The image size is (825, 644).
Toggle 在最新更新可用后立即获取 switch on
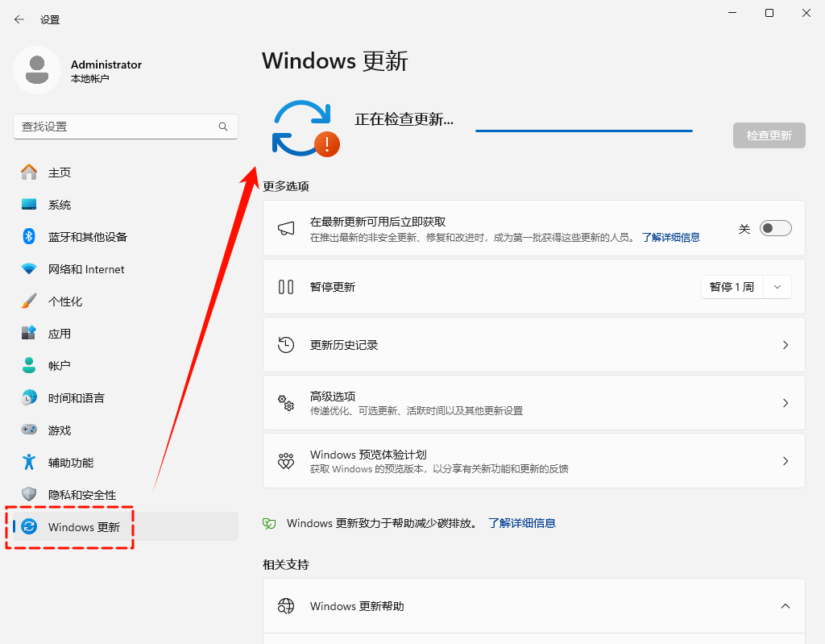[774, 228]
